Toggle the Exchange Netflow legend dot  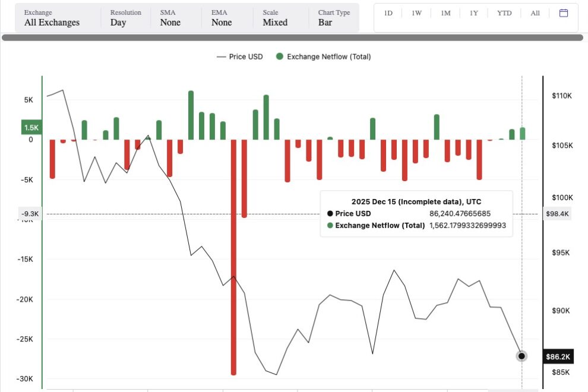(x=278, y=56)
